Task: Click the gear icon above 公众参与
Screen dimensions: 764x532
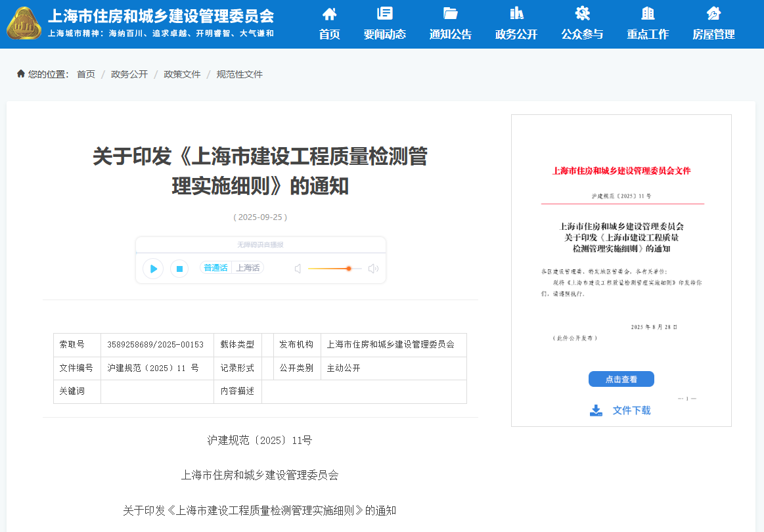Action: [581, 14]
